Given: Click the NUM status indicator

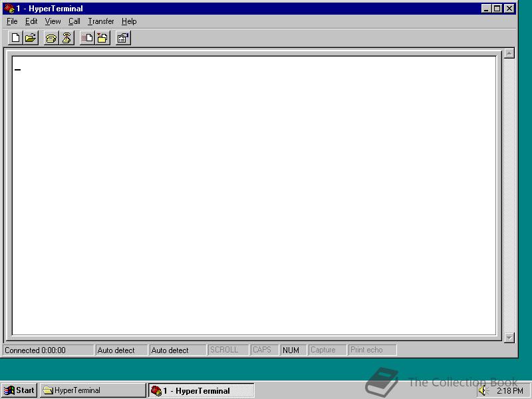Looking at the screenshot, I should point(293,350).
